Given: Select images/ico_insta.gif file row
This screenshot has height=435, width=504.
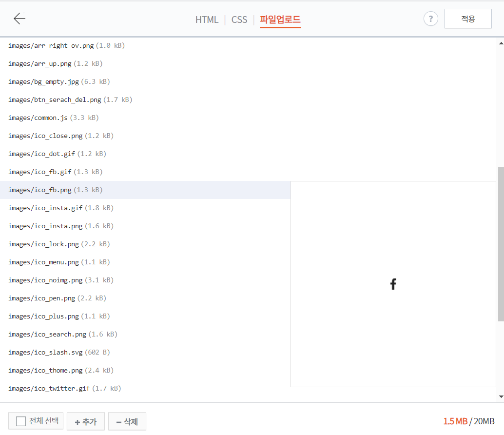Looking at the screenshot, I should [x=145, y=208].
